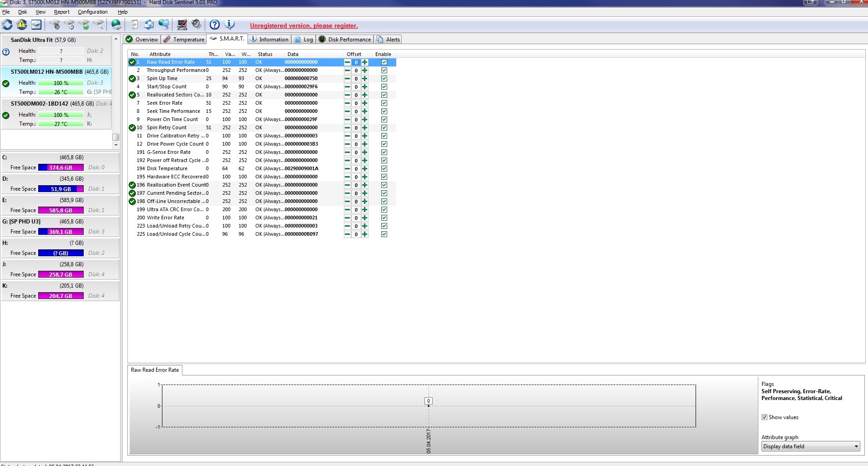Sort by the Data column header

313,54
